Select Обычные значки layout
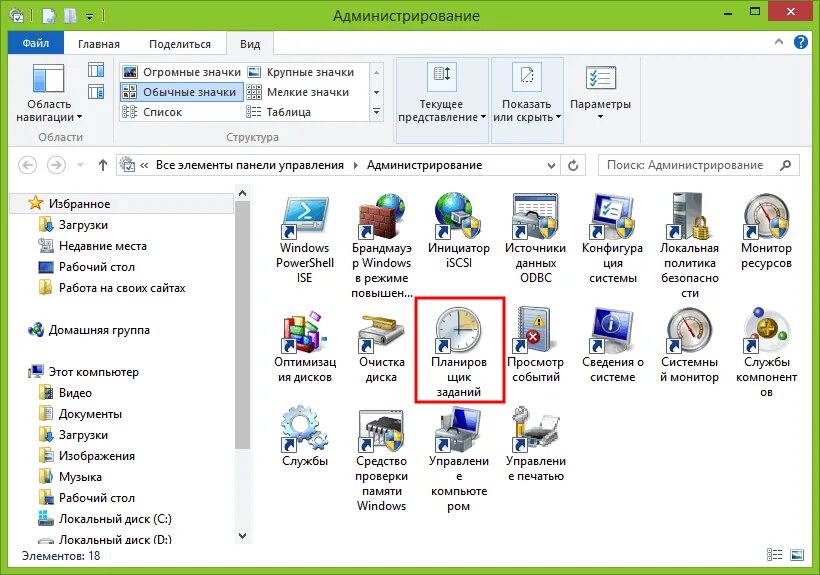 coord(181,92)
